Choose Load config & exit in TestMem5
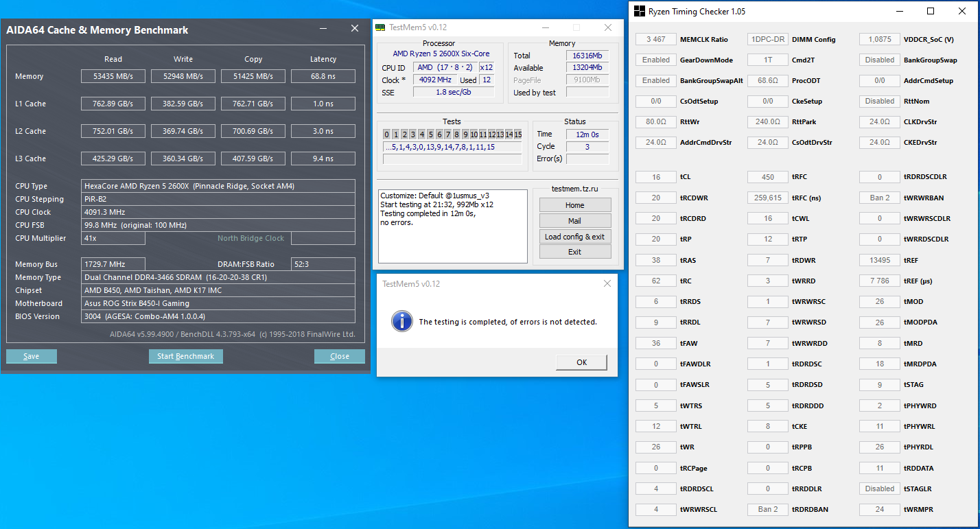This screenshot has height=529, width=980. (575, 237)
